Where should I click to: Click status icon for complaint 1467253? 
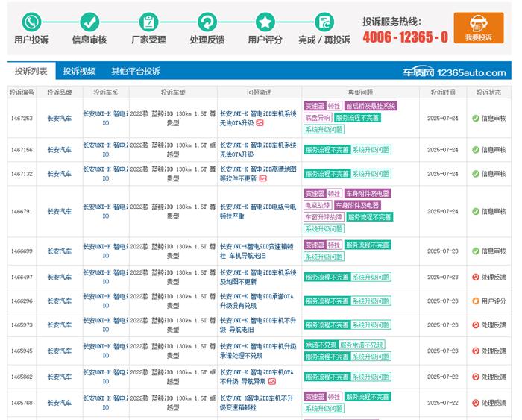coord(476,118)
